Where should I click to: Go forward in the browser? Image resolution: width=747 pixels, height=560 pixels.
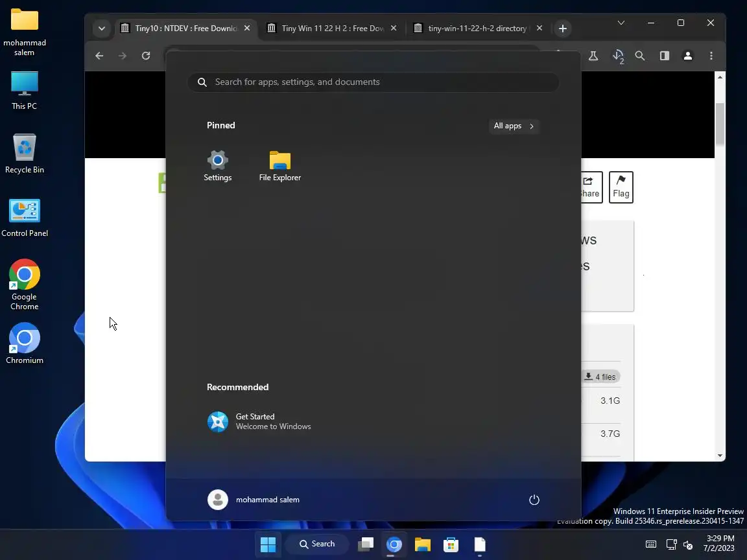(x=123, y=56)
